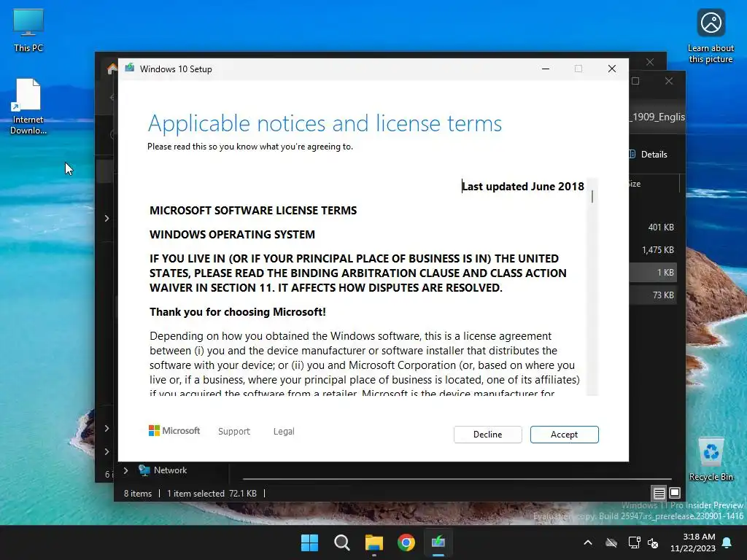The height and width of the screenshot is (560, 747).
Task: Click the muted volume tray icon
Action: pos(653,542)
